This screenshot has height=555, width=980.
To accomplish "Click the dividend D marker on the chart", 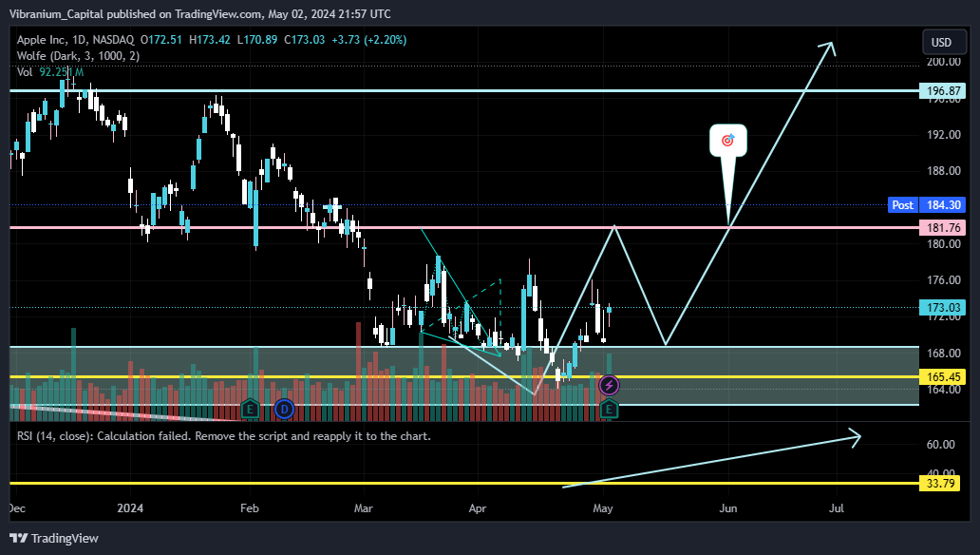I will click(284, 410).
